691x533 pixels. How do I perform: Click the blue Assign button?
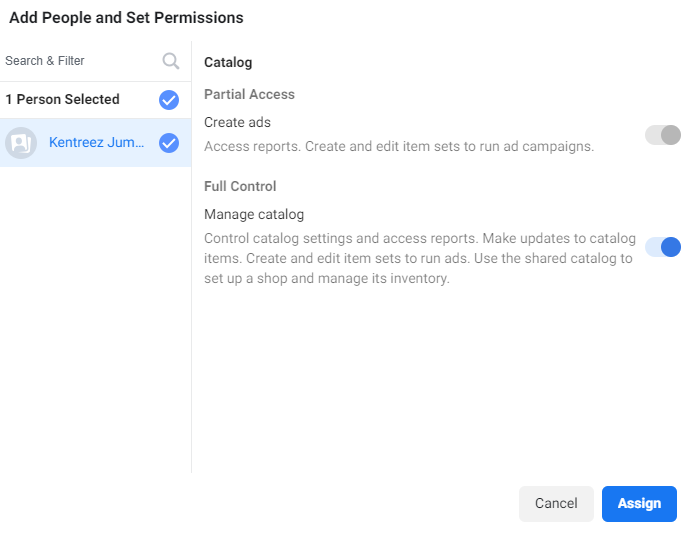(x=639, y=504)
